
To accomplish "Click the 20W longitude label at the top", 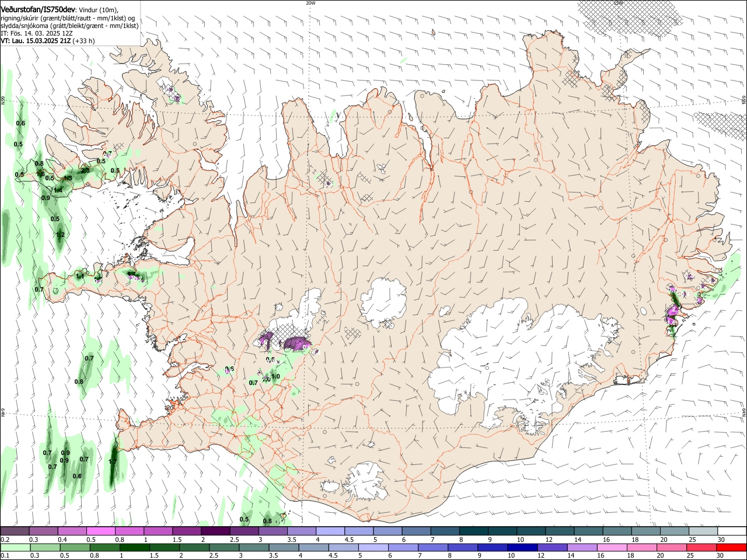I will coord(310,3).
